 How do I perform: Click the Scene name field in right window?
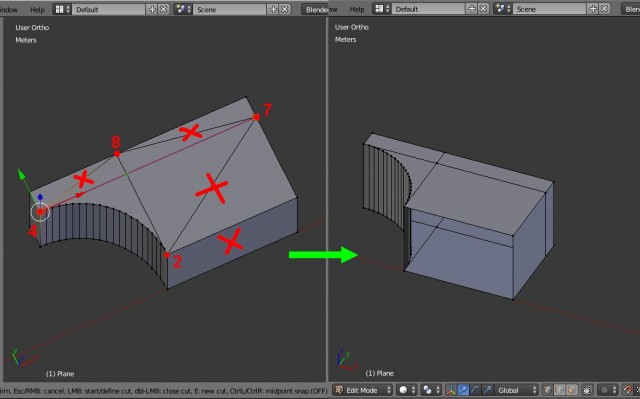[549, 9]
